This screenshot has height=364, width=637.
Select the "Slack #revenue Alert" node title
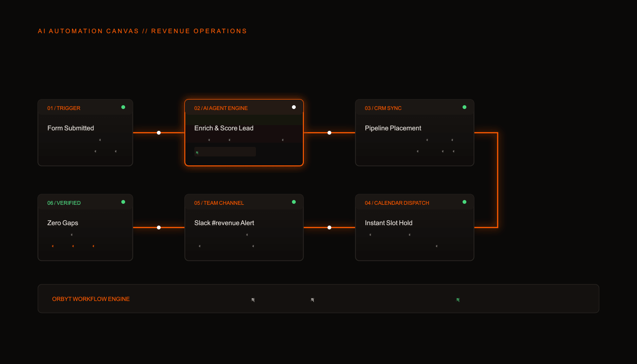pos(224,223)
